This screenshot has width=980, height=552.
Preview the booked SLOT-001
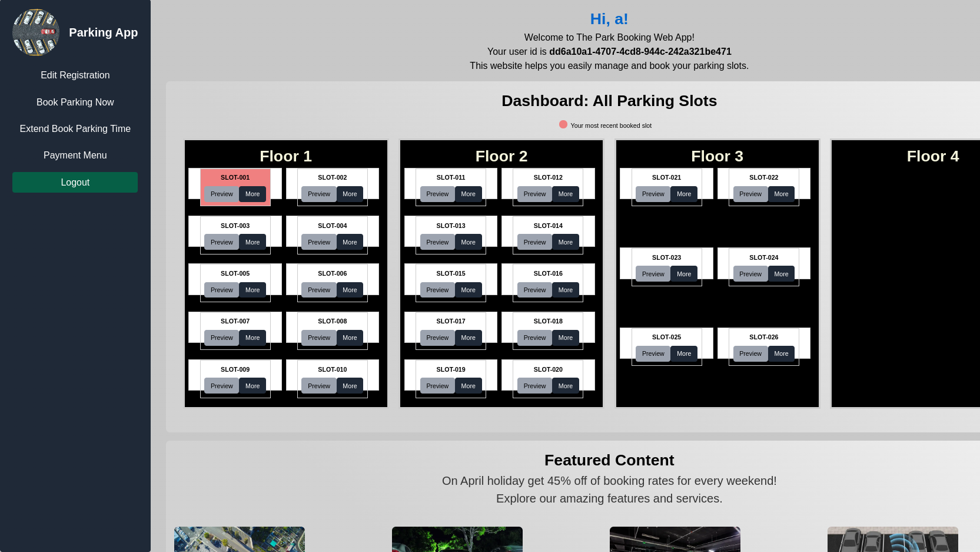(221, 194)
